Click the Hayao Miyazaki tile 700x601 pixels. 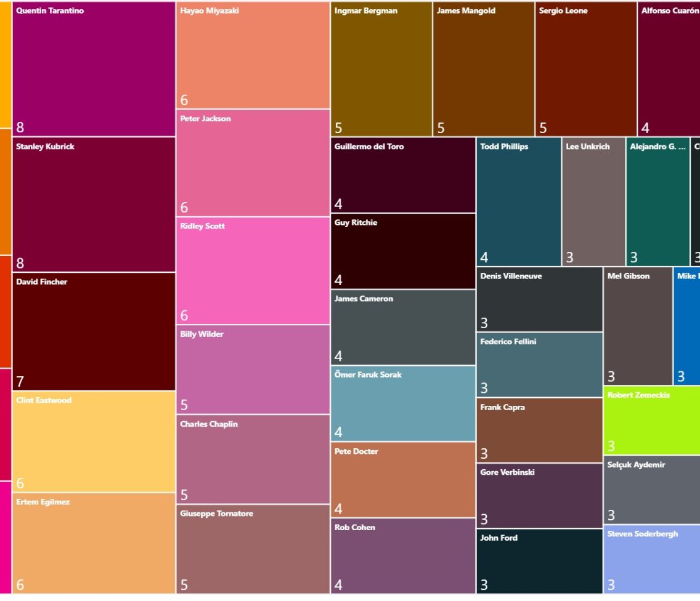pos(253,55)
